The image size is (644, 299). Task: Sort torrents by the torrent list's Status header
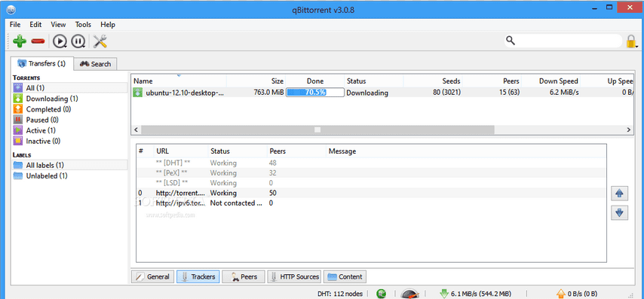click(x=373, y=81)
